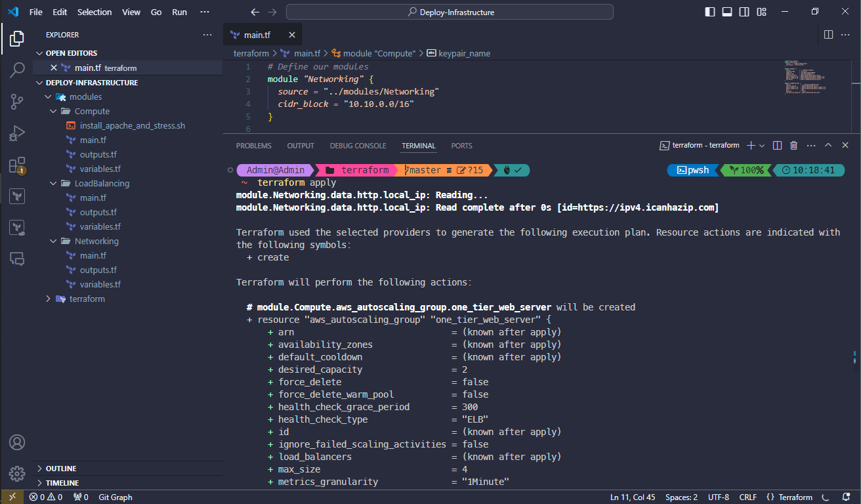Close main.tf in Open Editors list
861x504 pixels.
click(x=54, y=68)
